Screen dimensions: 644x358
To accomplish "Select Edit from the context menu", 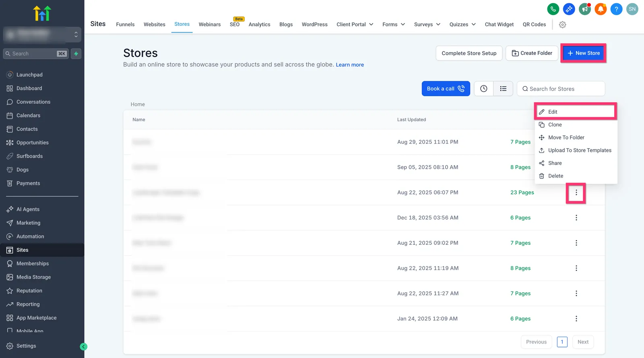I will [x=576, y=112].
